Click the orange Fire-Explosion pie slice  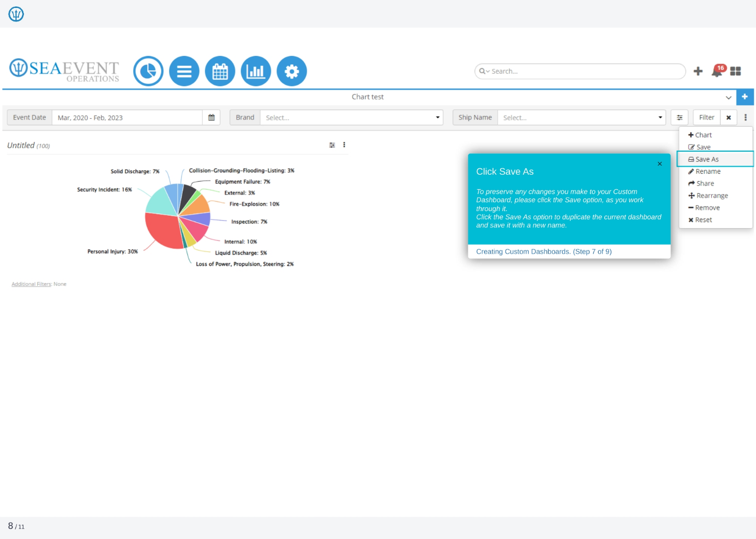(x=198, y=206)
